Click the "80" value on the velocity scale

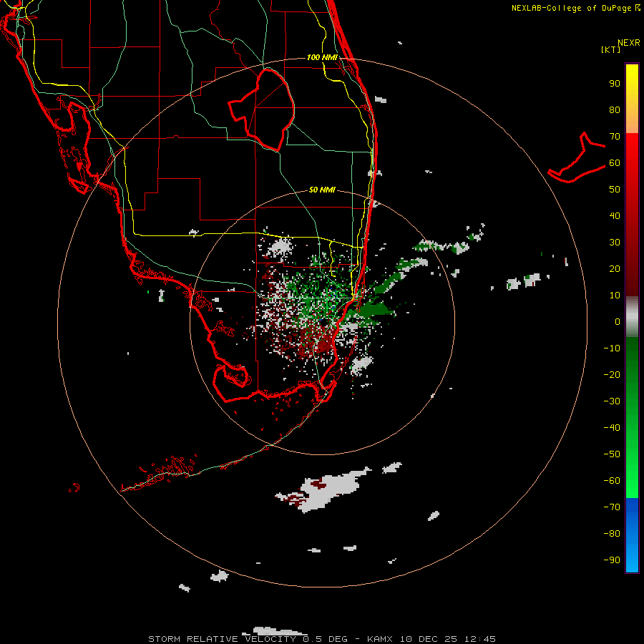click(615, 110)
